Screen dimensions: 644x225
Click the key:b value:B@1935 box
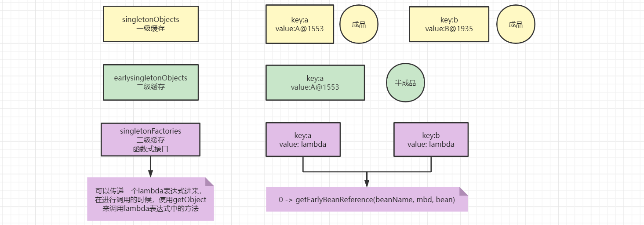coord(449,24)
